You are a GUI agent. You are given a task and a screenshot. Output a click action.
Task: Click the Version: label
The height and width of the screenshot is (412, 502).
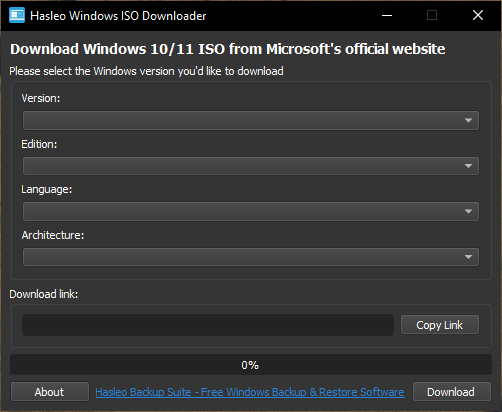41,98
